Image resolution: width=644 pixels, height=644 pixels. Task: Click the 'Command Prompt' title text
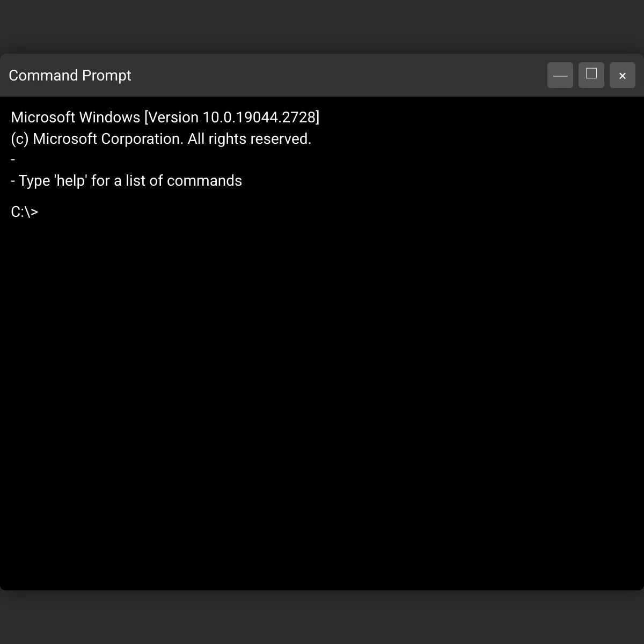point(70,75)
